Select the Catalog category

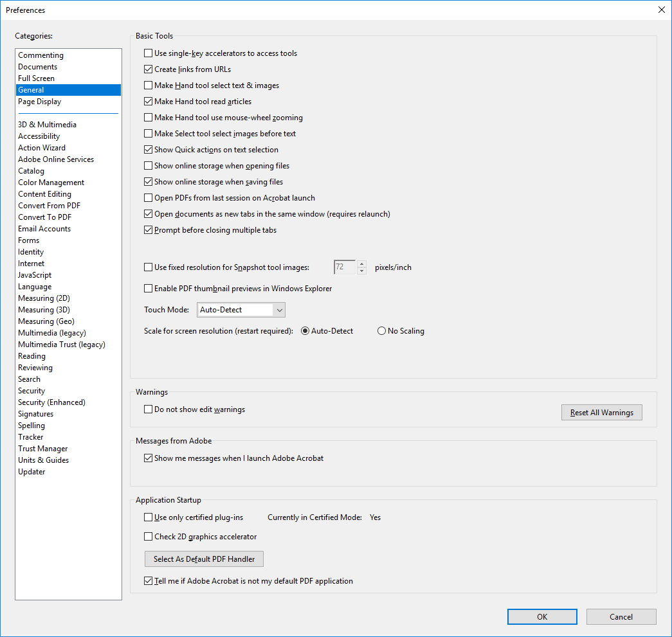tap(69, 171)
